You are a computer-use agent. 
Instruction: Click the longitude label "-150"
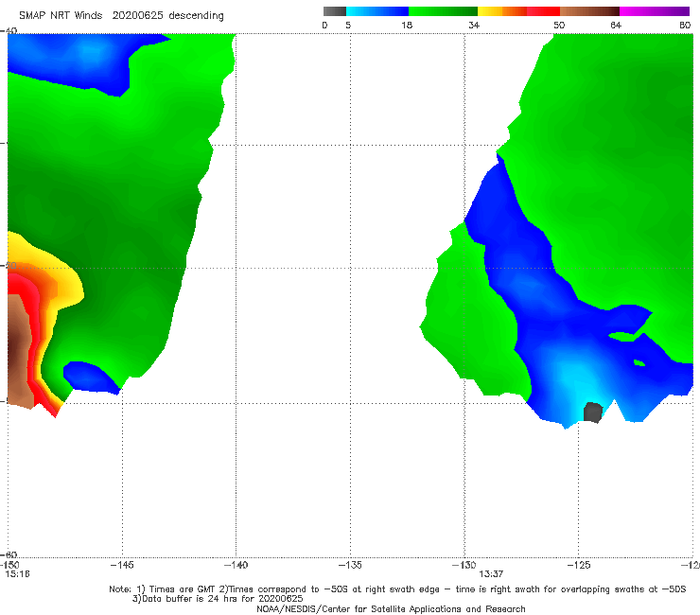coord(9,565)
